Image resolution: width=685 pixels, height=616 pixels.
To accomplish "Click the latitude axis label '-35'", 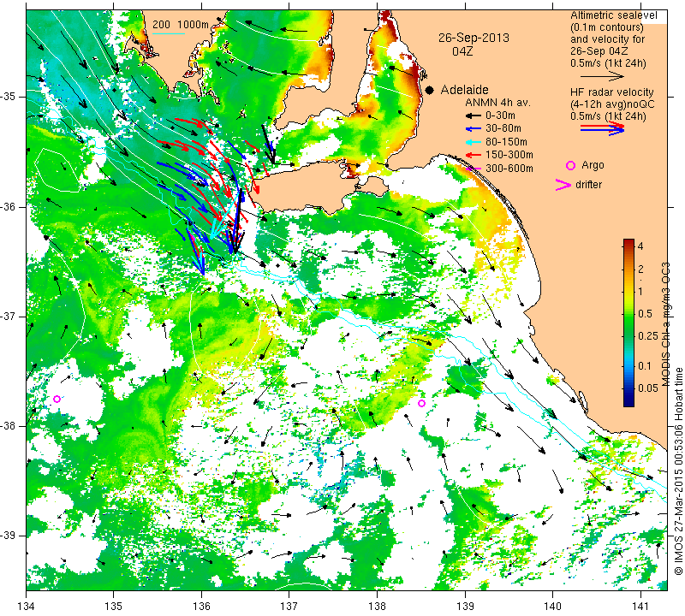I will (9, 97).
